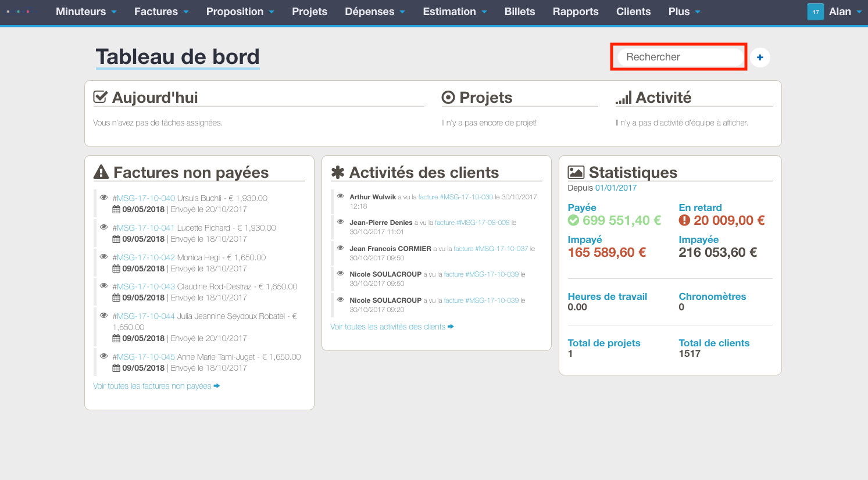Click the Tableau de bord heading

click(177, 57)
